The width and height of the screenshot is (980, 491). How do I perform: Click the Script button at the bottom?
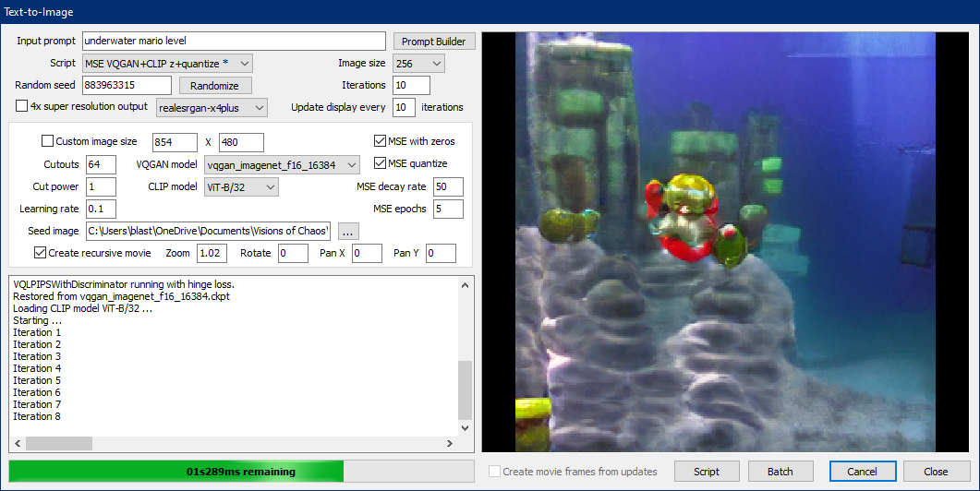click(707, 472)
